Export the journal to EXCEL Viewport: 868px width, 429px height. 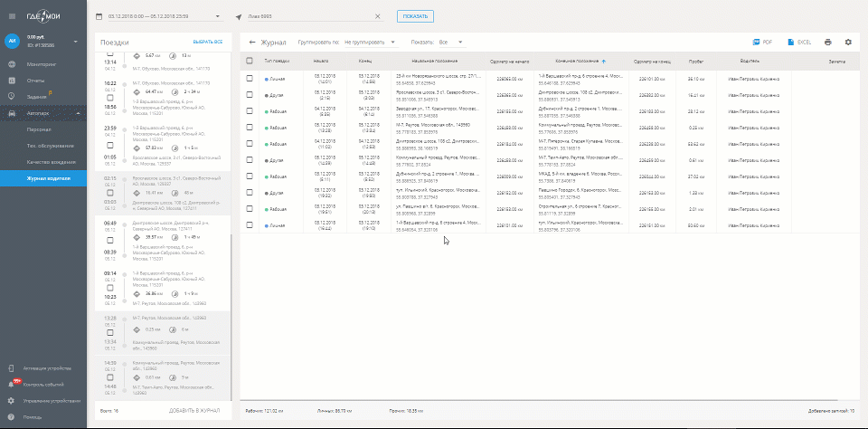pyautogui.click(x=800, y=43)
